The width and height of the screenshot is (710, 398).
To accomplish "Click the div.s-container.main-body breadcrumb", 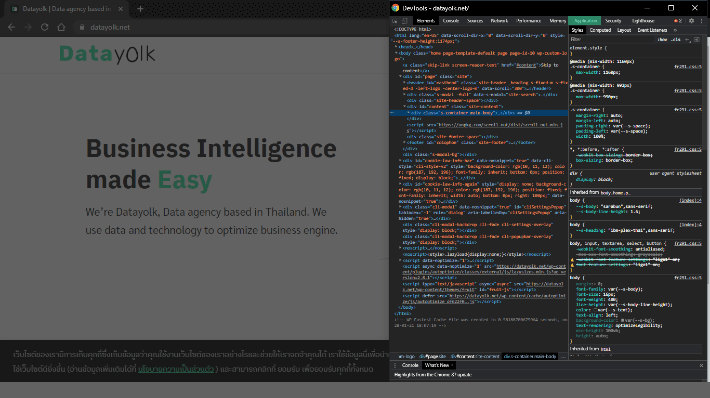I will click(x=530, y=356).
